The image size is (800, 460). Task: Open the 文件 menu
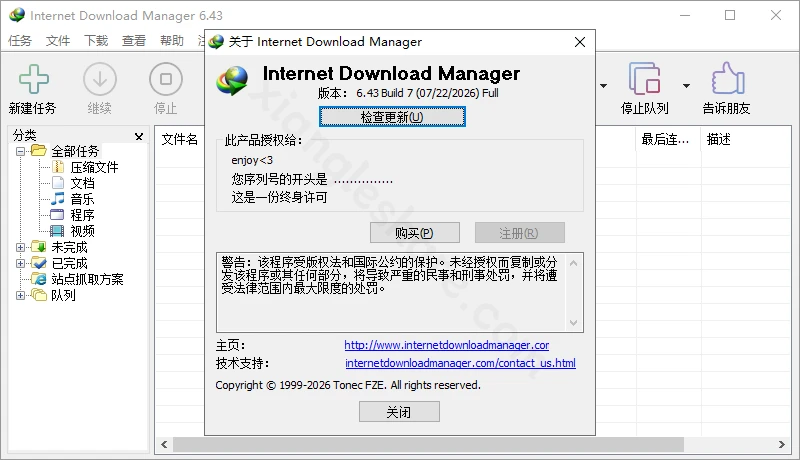(58, 40)
